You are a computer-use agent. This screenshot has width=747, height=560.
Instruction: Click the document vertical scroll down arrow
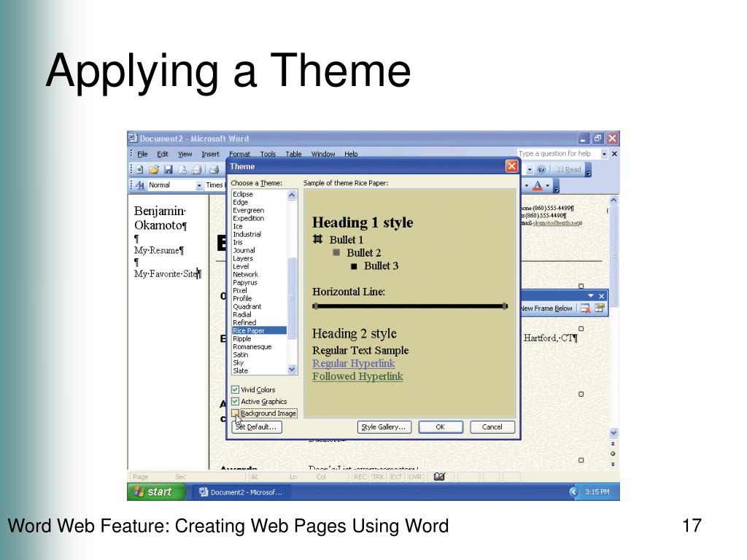point(614,433)
